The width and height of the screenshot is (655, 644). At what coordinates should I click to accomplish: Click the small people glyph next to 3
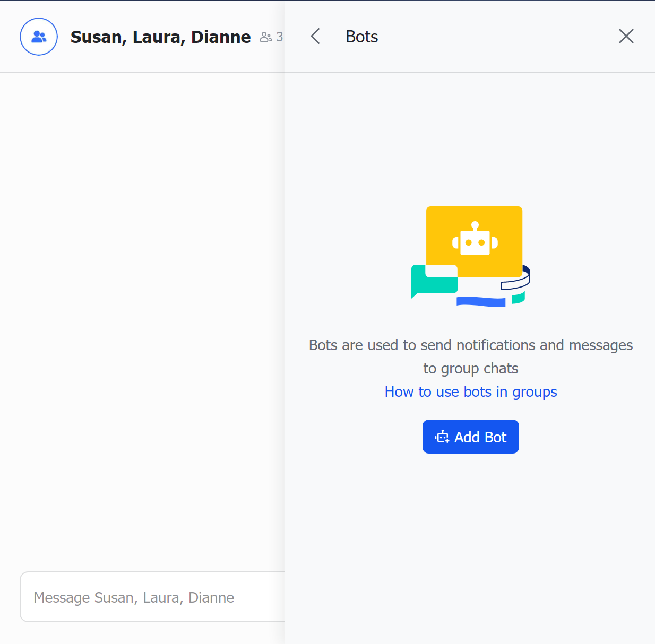coord(265,37)
